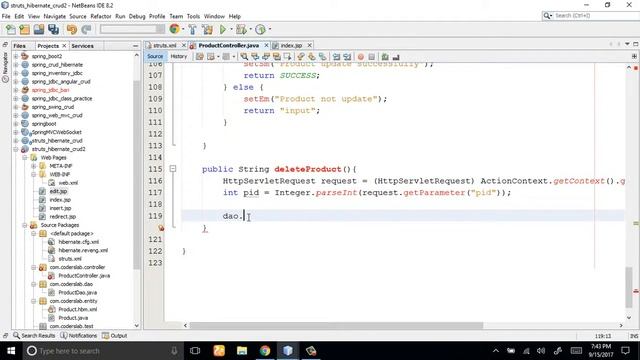Expand the META-INF folder node
Viewport: 640px width, 360px height.
click(x=33, y=166)
